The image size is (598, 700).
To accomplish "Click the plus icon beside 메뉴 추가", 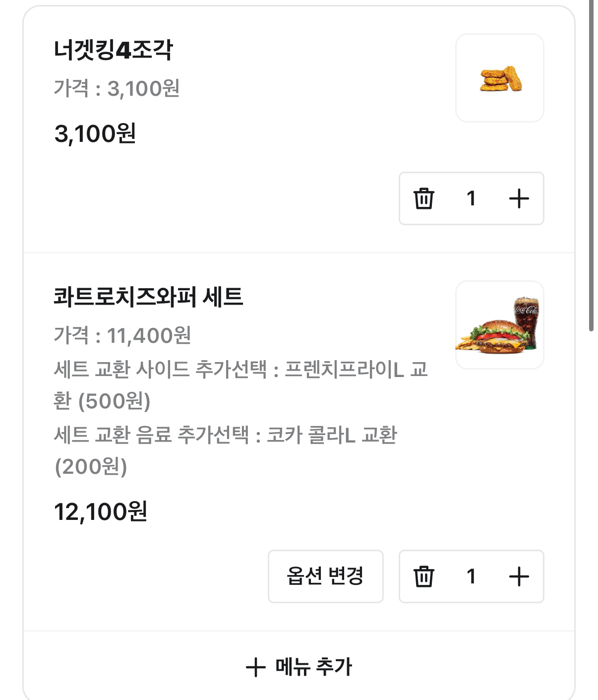I will click(256, 667).
